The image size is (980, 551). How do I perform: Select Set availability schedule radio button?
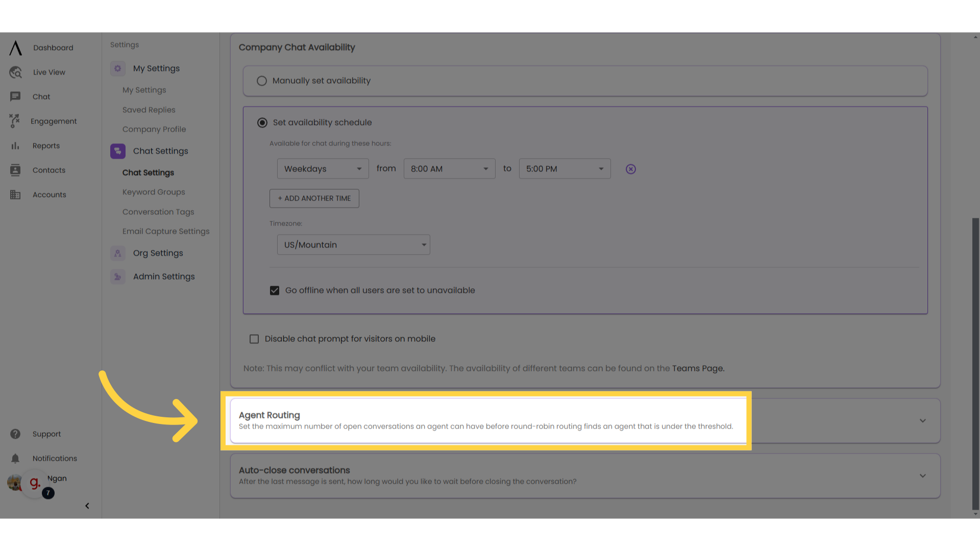point(262,122)
